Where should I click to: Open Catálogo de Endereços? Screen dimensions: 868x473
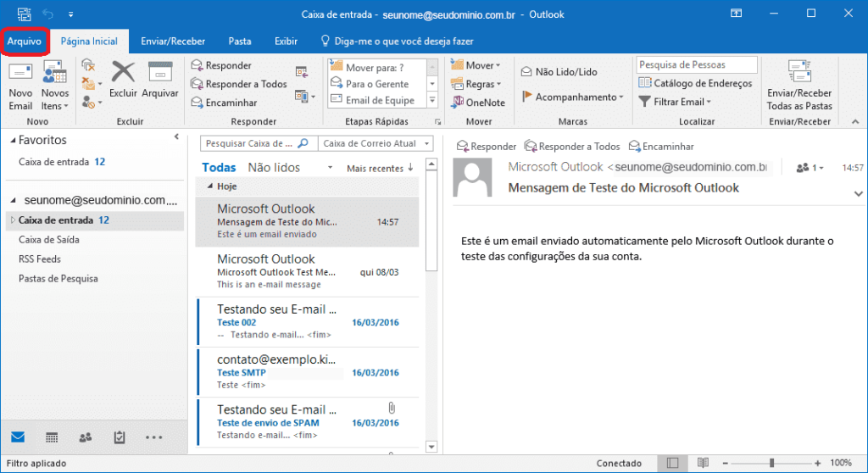[x=695, y=83]
